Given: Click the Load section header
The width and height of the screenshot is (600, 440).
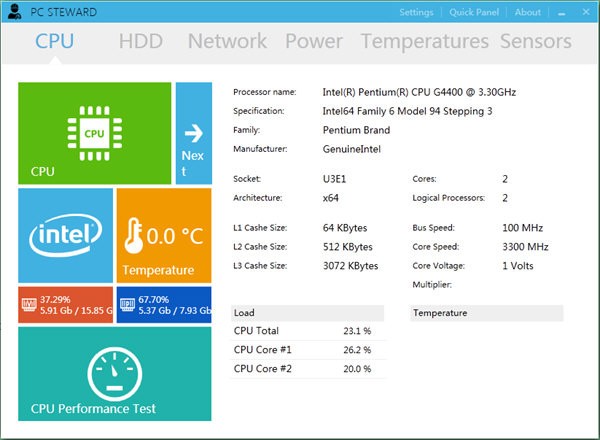Looking at the screenshot, I should (x=307, y=313).
